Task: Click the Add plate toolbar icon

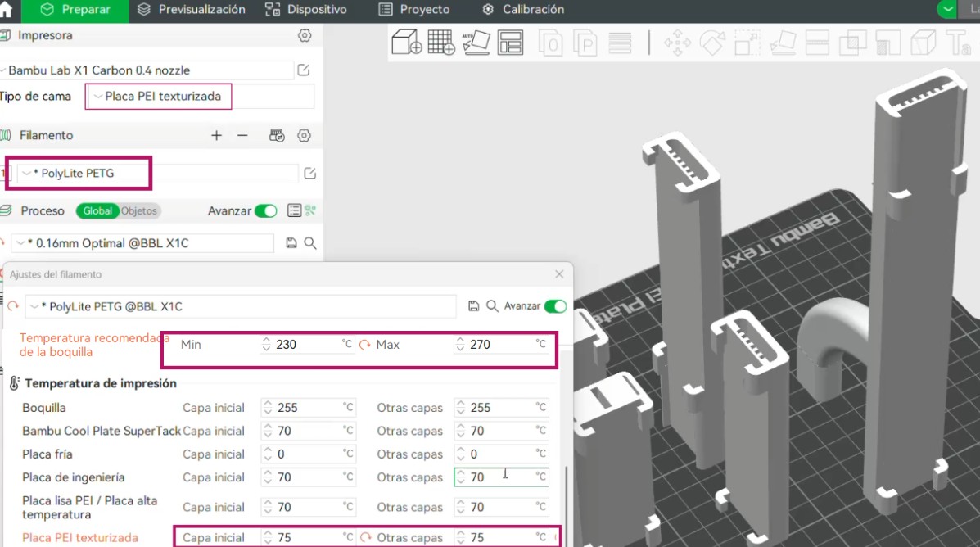Action: pyautogui.click(x=441, y=43)
